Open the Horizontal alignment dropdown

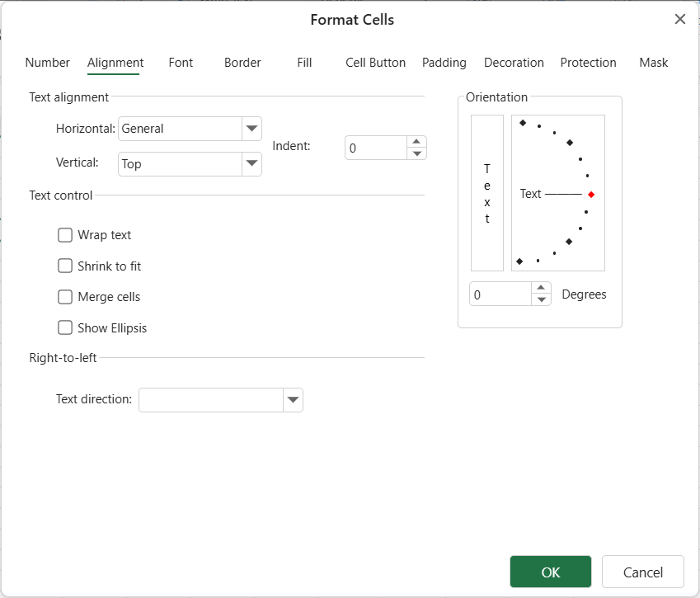251,129
